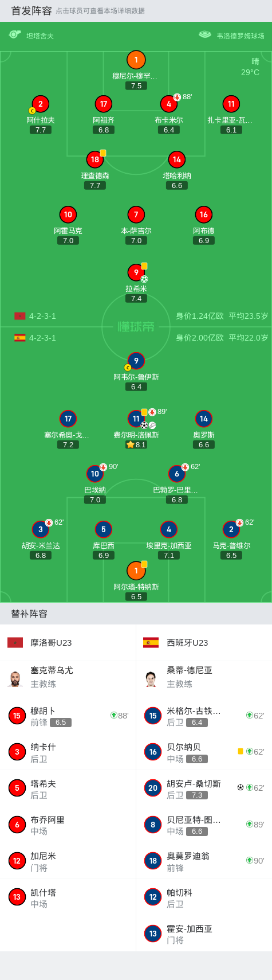Tap the Spain flag next to 西班牙U23
Image resolution: width=272 pixels, height=980 pixels.
coord(151,642)
